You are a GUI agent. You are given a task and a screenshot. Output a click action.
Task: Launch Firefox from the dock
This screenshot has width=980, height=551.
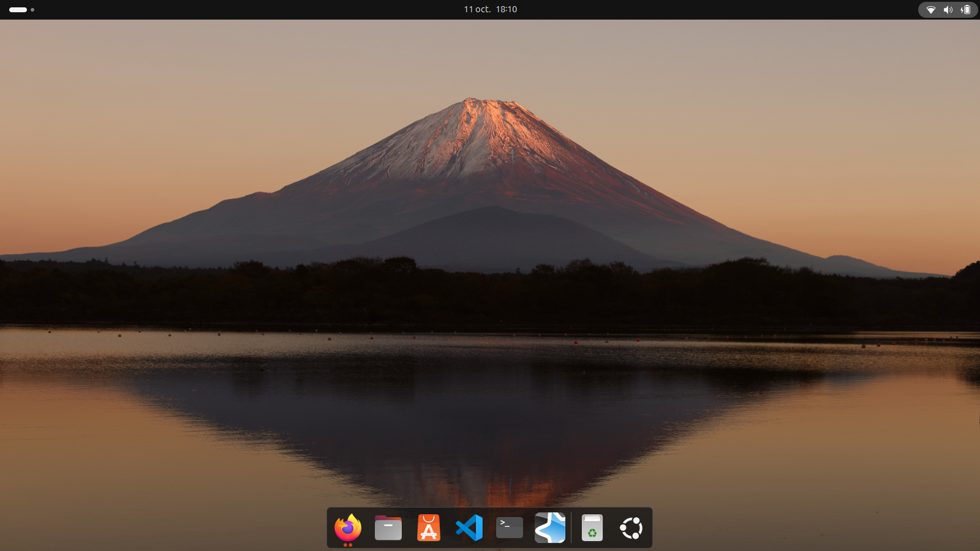click(348, 527)
